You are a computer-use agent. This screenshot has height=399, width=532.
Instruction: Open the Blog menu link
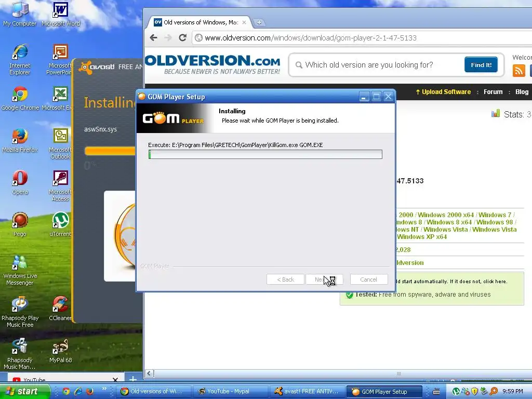coord(522,92)
